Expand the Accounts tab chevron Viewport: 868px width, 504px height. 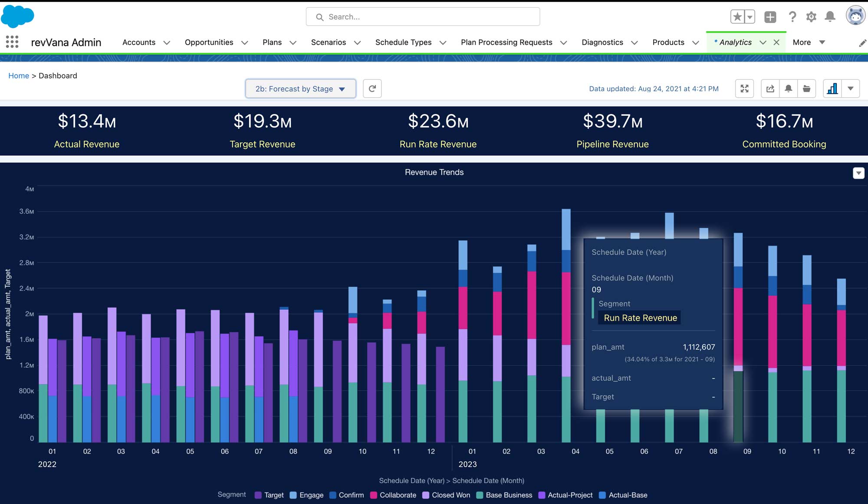click(167, 43)
